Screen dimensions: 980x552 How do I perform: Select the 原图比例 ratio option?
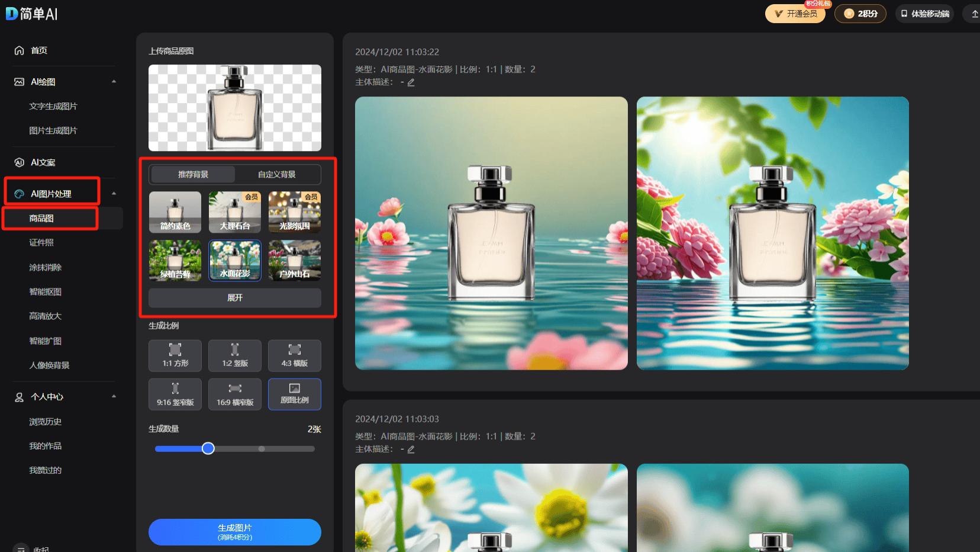tap(295, 394)
